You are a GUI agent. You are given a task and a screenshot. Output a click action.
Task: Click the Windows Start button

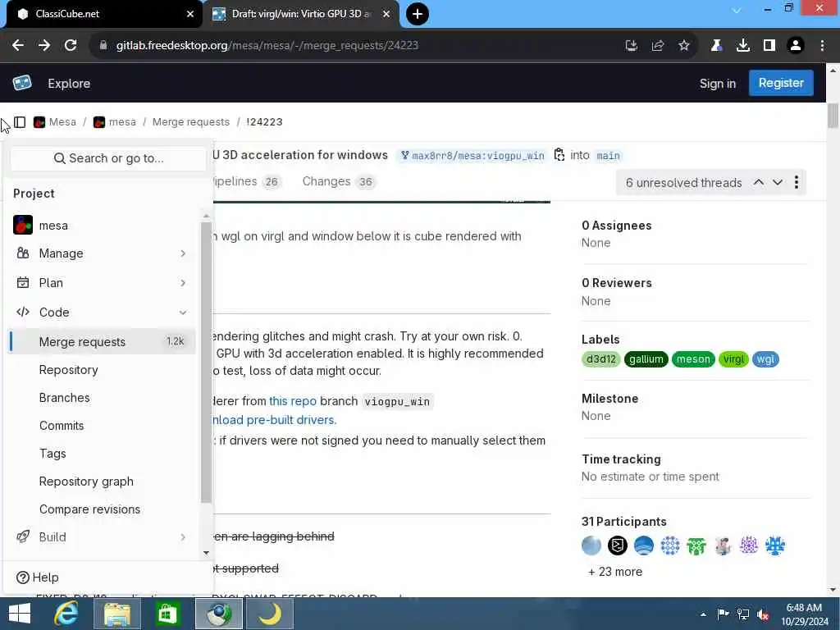point(20,614)
